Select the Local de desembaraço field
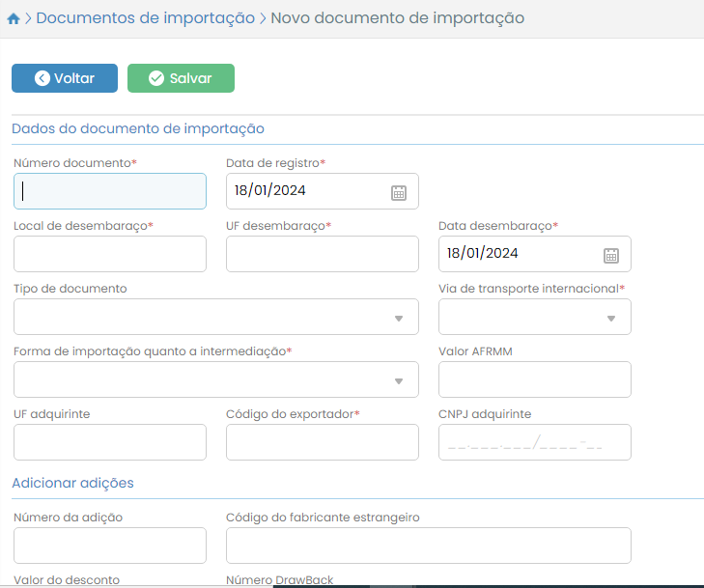 (x=110, y=254)
